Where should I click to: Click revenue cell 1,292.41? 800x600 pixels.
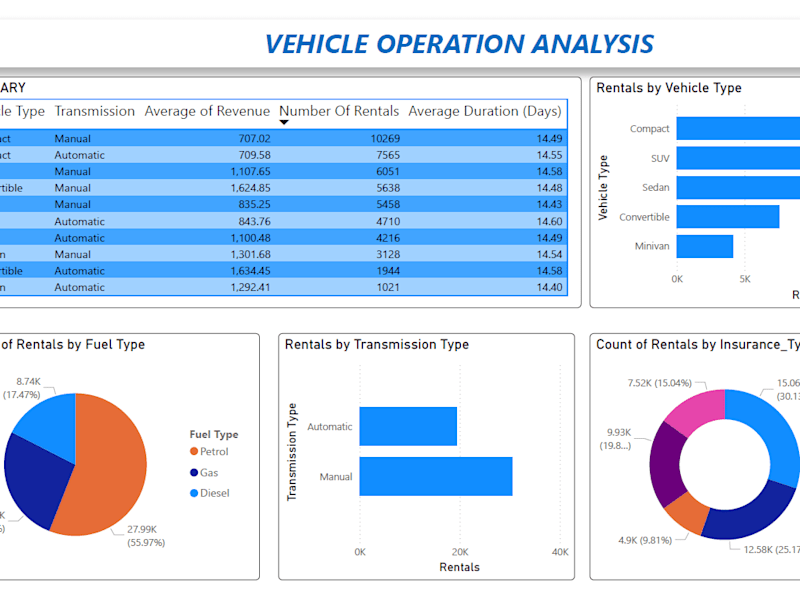tap(250, 287)
